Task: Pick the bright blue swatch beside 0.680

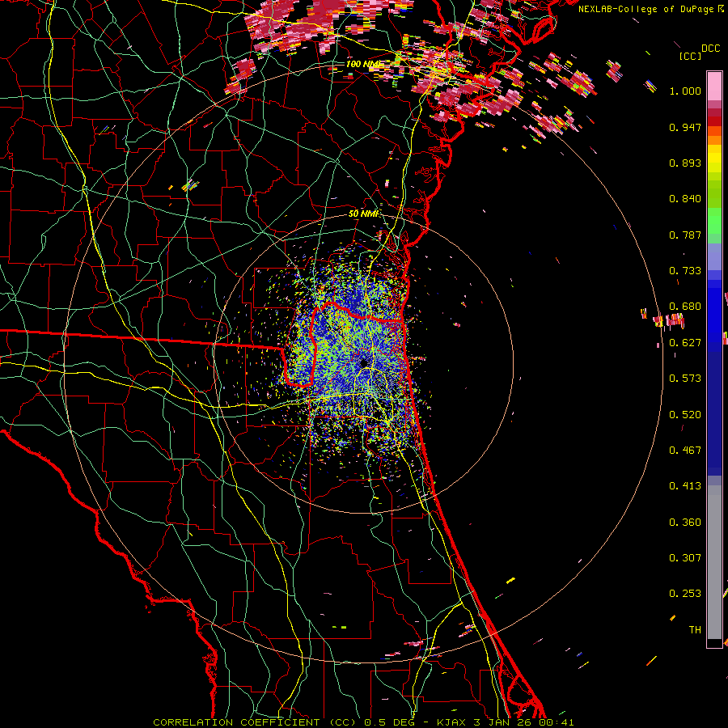Action: tap(714, 311)
